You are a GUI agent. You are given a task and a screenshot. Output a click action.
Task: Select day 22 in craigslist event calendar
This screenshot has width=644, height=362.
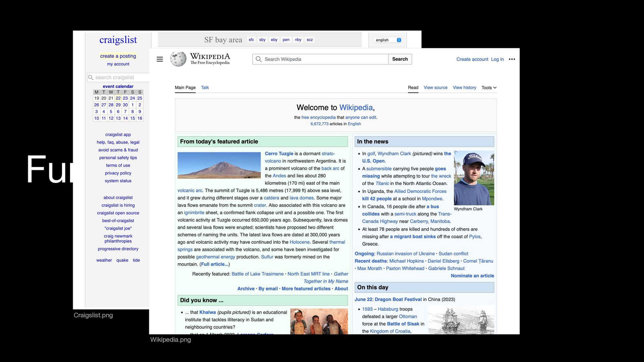click(x=118, y=98)
